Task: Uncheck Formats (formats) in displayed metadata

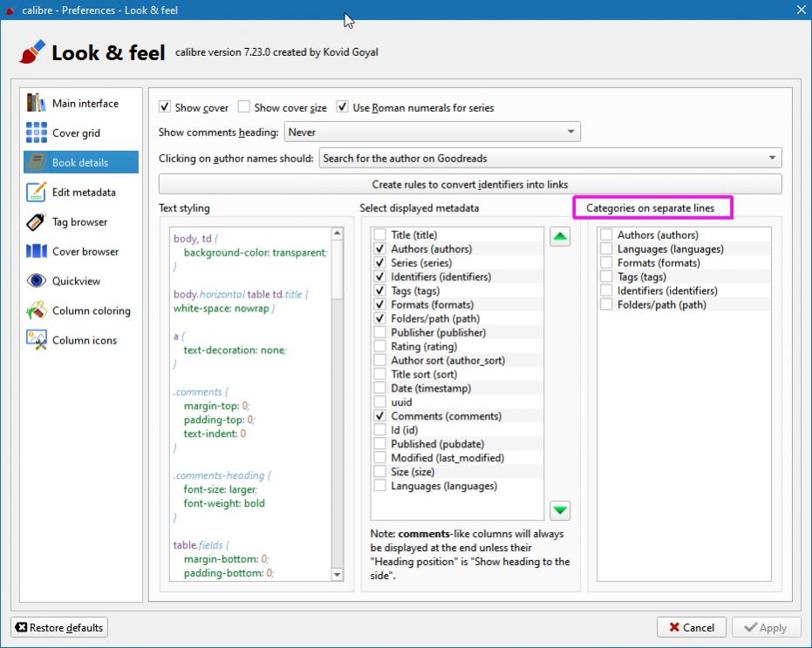Action: coord(379,304)
